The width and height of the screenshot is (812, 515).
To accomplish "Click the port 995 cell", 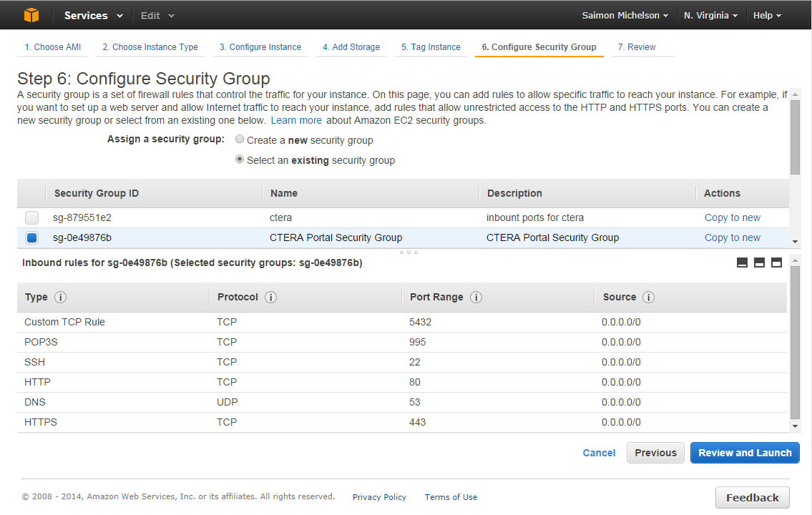I will point(417,342).
